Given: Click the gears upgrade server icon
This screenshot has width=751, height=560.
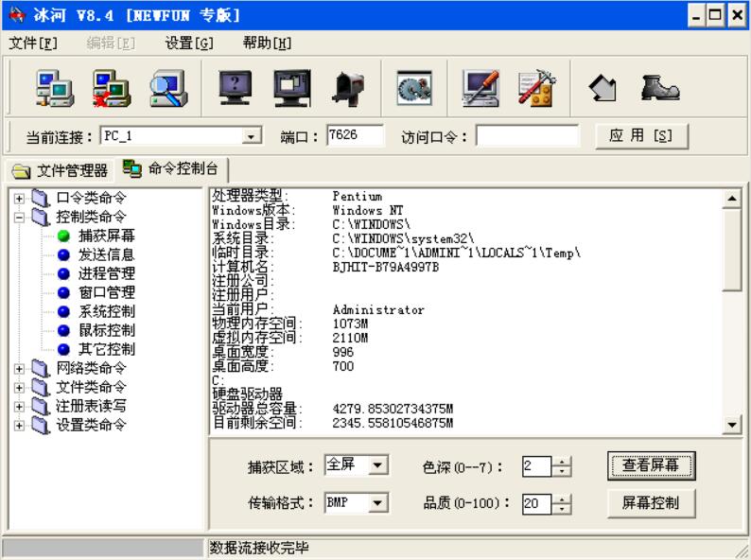Looking at the screenshot, I should click(414, 88).
